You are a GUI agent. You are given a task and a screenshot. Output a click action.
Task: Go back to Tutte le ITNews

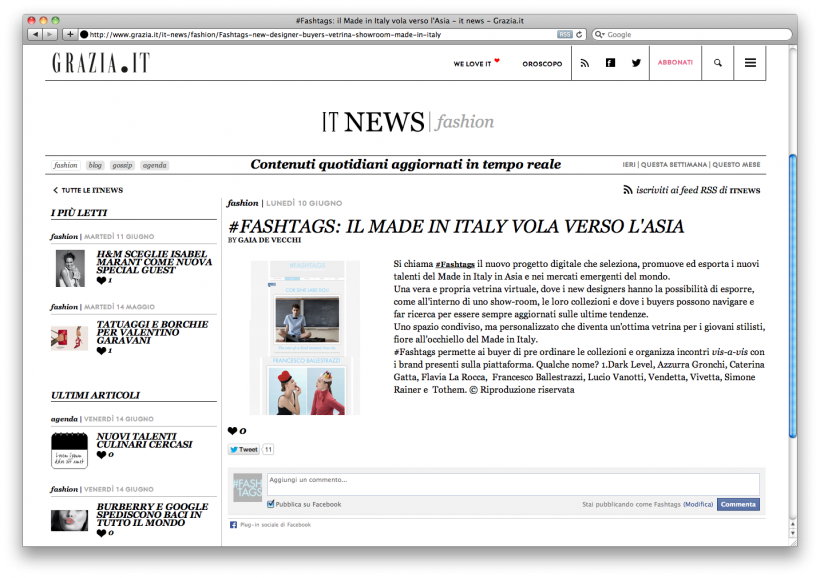88,190
